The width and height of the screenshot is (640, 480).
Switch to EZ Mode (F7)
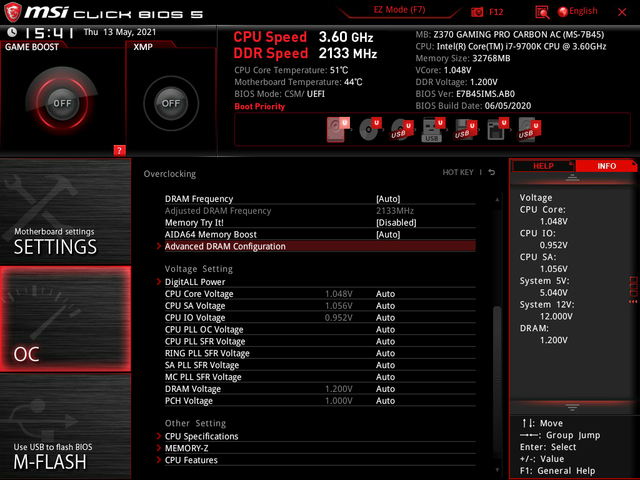click(400, 9)
